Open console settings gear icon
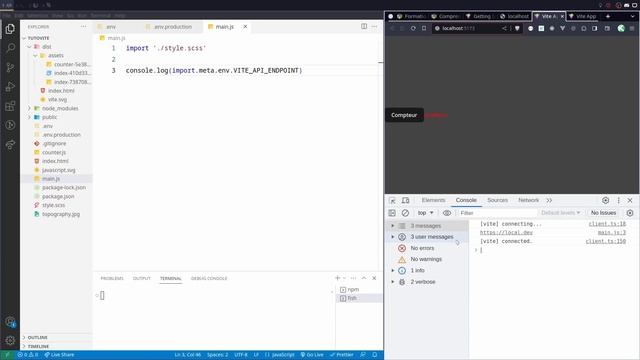Image resolution: width=640 pixels, height=360 pixels. tap(630, 213)
